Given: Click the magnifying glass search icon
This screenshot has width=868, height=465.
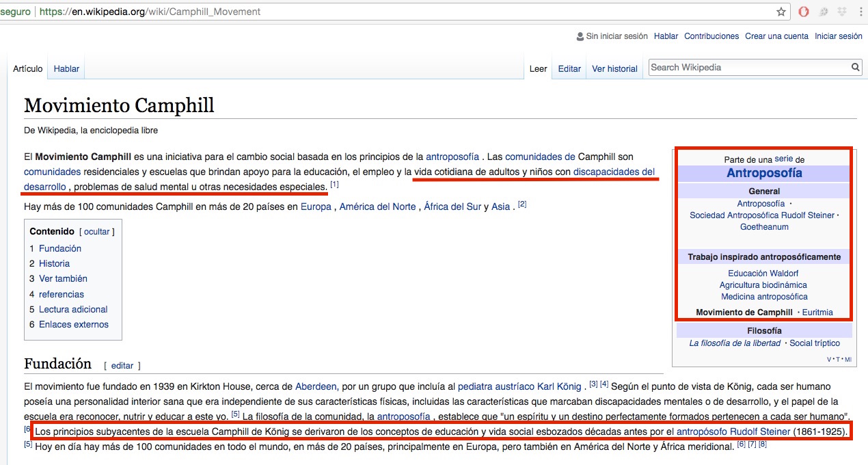Looking at the screenshot, I should pos(856,67).
